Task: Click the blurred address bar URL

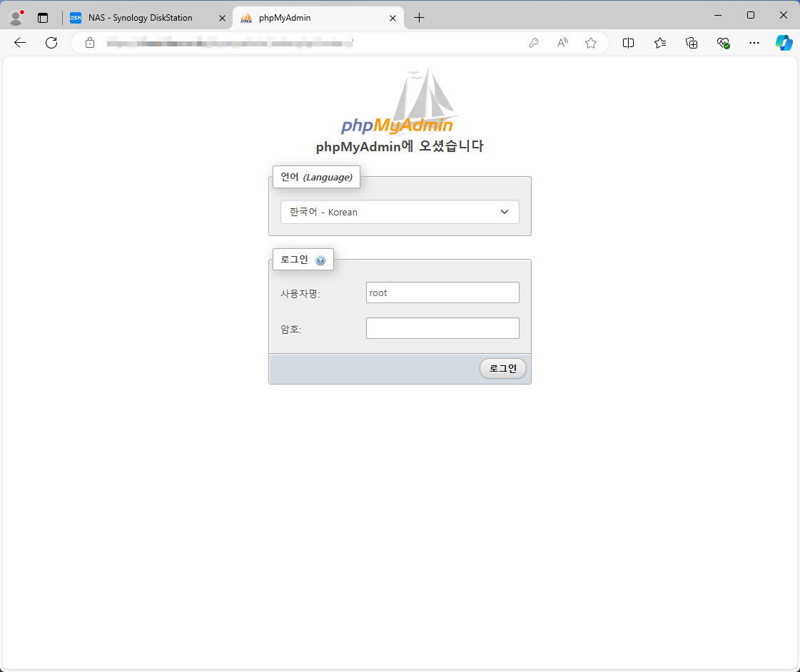Action: pyautogui.click(x=230, y=43)
